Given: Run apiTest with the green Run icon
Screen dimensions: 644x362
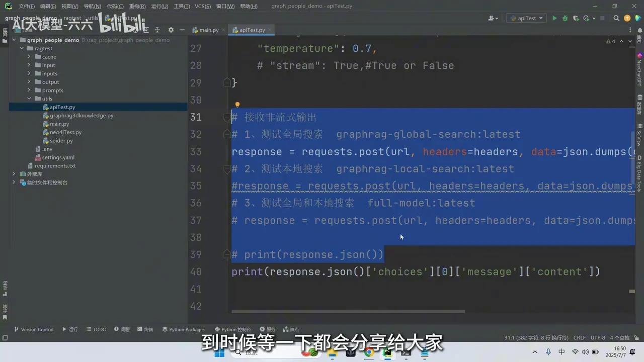Looking at the screenshot, I should click(x=554, y=18).
